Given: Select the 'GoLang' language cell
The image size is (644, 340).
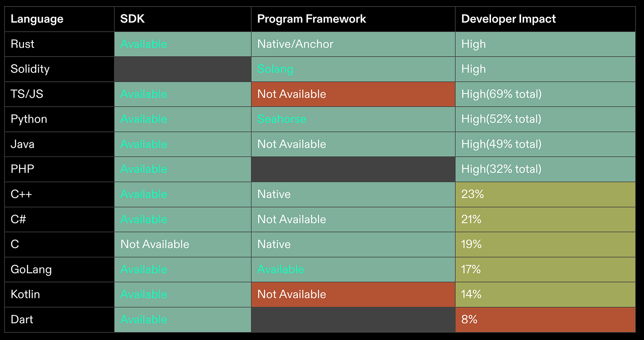Looking at the screenshot, I should pos(59,270).
